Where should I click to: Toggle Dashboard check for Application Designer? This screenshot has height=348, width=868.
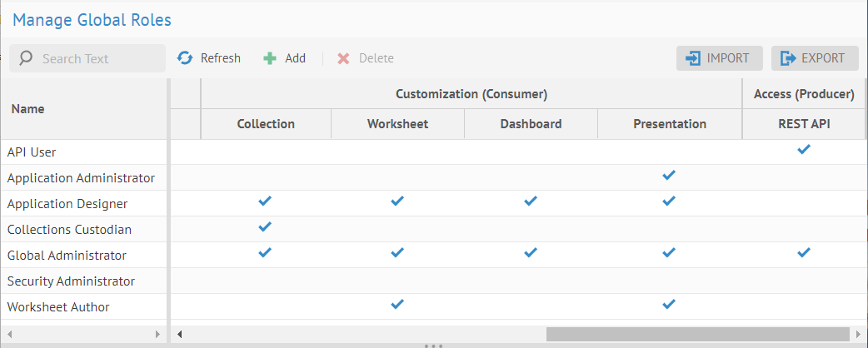(x=531, y=201)
